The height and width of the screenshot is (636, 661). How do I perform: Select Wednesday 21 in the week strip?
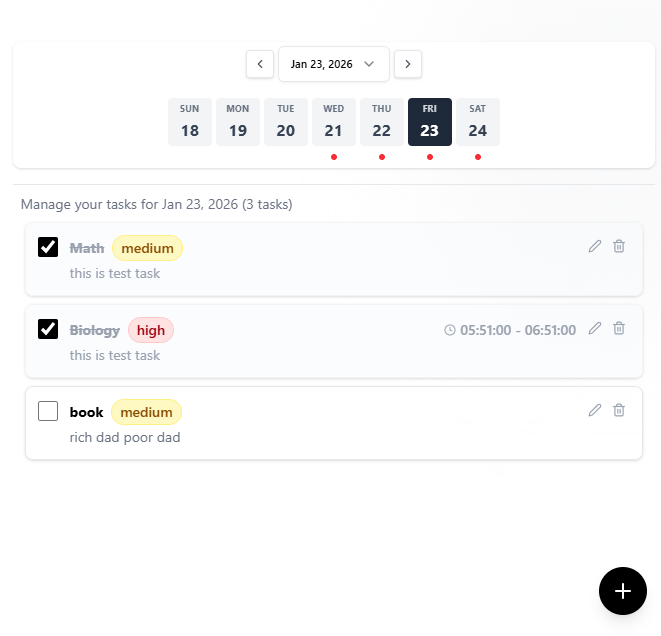334,122
